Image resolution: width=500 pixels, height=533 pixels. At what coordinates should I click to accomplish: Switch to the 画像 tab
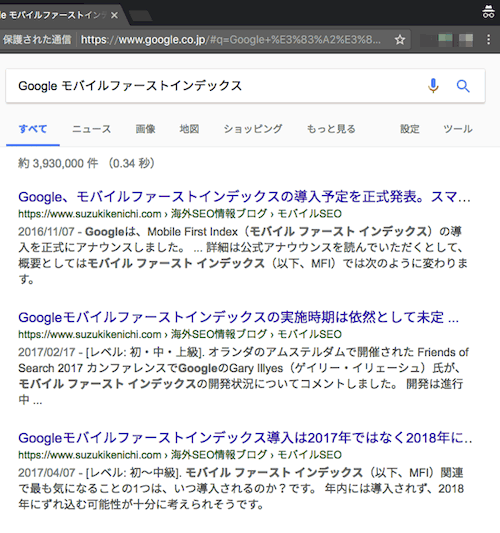click(x=145, y=129)
